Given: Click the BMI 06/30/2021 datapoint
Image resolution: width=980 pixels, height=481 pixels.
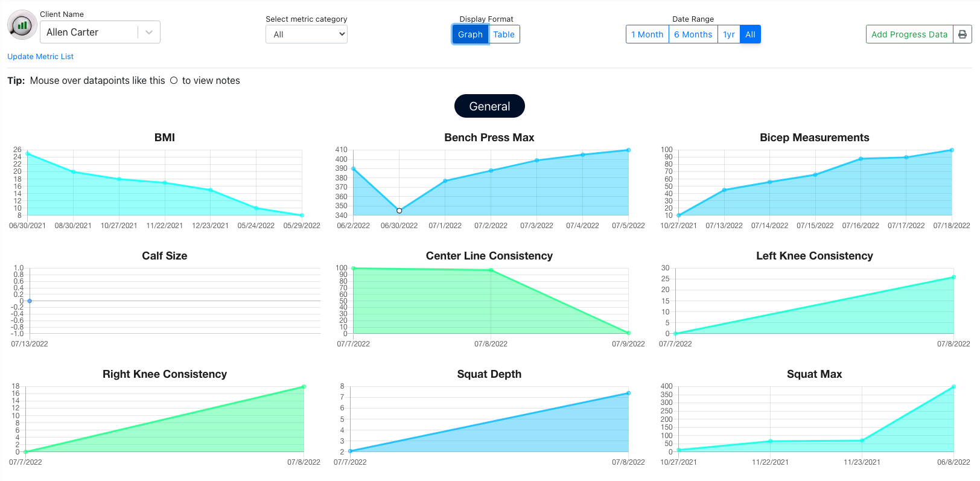Looking at the screenshot, I should [28, 154].
